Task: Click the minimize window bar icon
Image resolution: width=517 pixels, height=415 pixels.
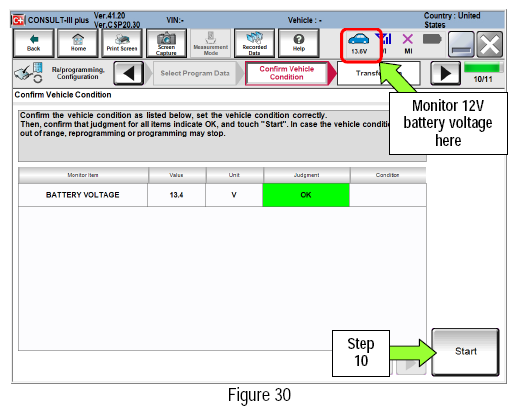Action: pos(461,44)
